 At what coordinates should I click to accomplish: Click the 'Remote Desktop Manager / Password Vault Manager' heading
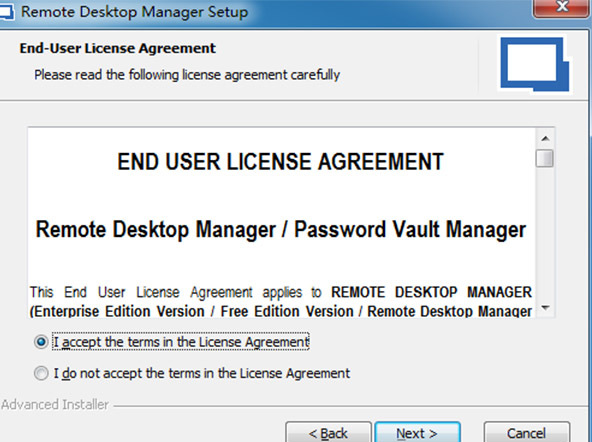pos(281,229)
